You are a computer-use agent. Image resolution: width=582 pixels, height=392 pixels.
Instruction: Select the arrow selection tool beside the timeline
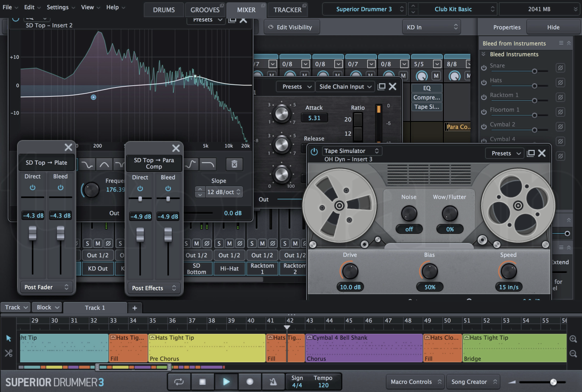coord(9,338)
